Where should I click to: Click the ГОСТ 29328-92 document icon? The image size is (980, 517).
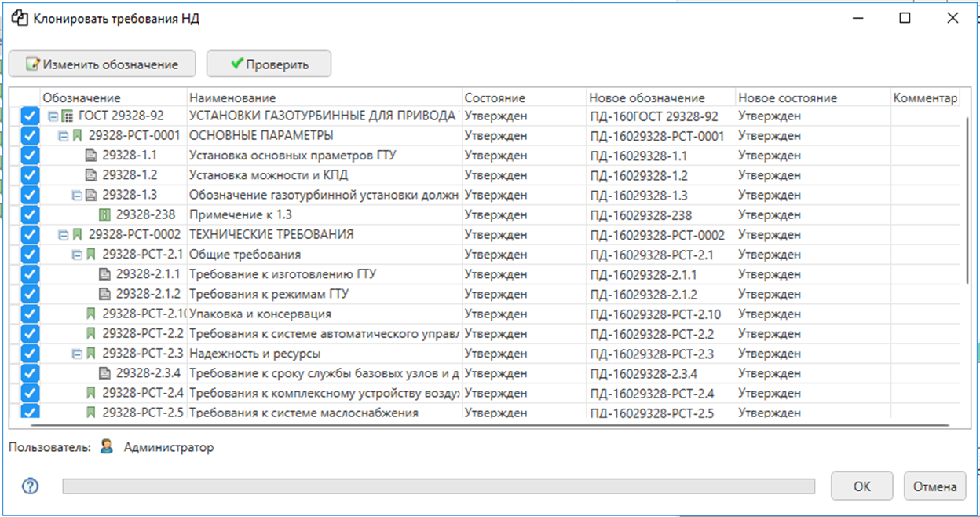[x=68, y=116]
